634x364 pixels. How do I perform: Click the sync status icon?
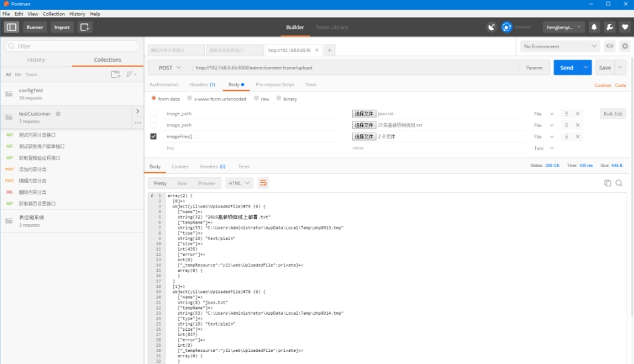click(507, 27)
